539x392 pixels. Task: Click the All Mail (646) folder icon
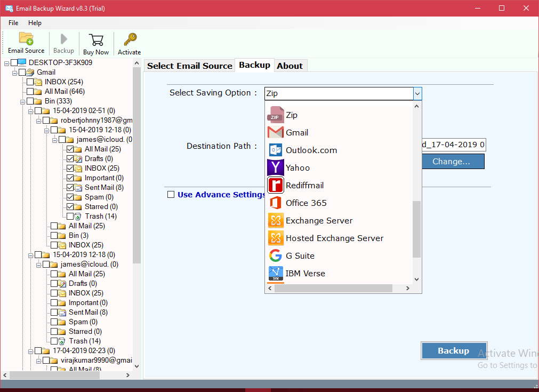[x=38, y=92]
